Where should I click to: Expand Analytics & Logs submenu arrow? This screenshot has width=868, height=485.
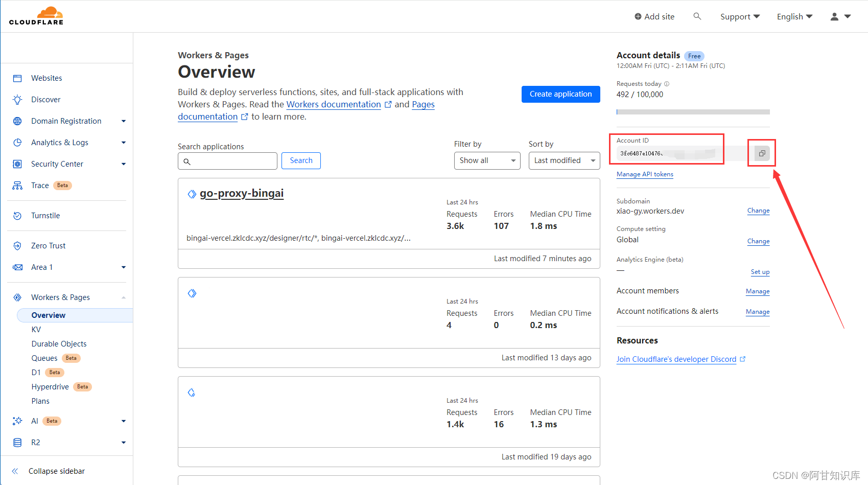point(124,143)
